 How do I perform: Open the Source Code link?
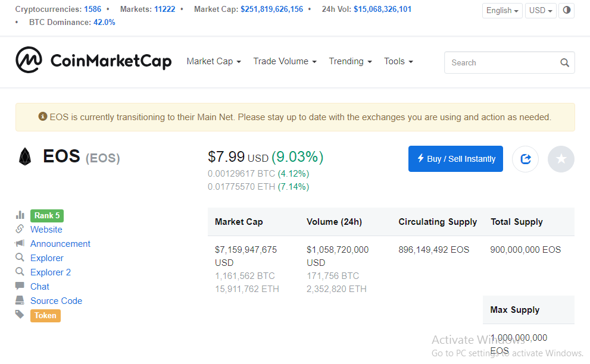tap(56, 301)
